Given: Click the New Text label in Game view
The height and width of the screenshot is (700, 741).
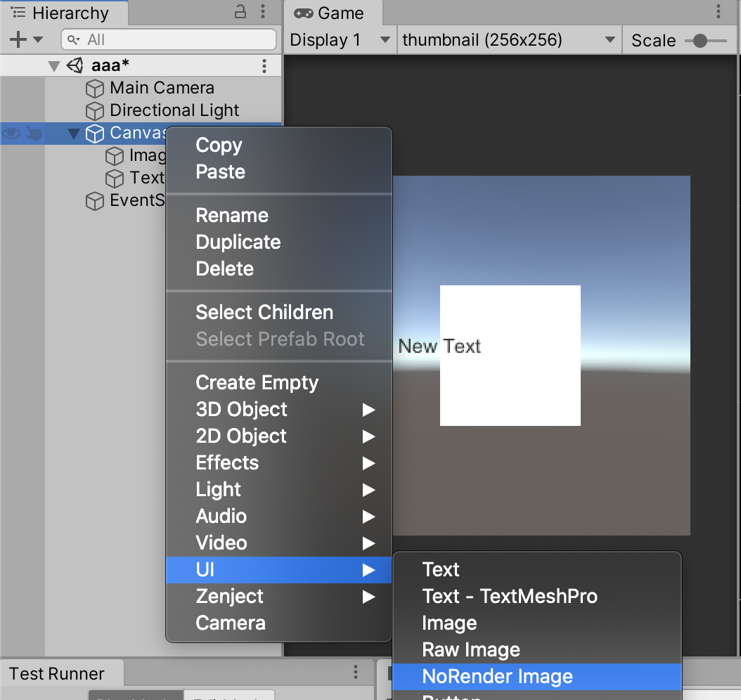Looking at the screenshot, I should (x=439, y=346).
